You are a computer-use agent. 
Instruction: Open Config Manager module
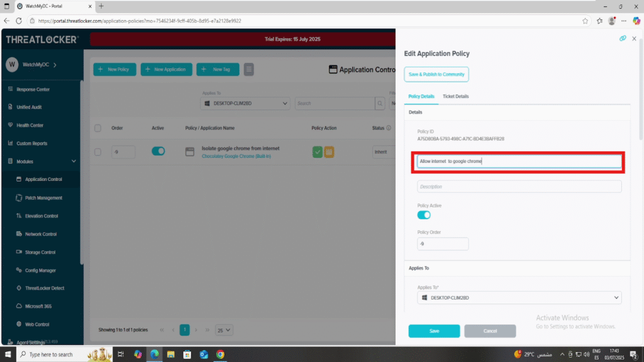pyautogui.click(x=40, y=270)
